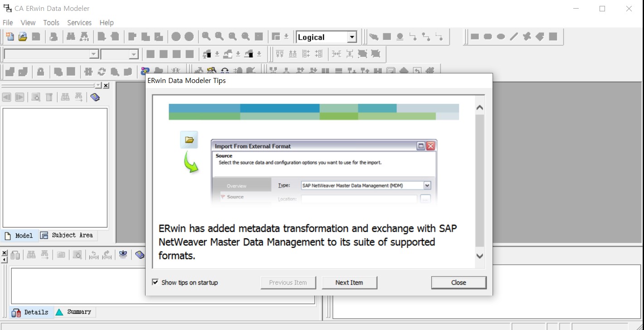Image resolution: width=644 pixels, height=330 pixels.
Task: Open the font name dropdown in second toolbar
Action: coord(94,54)
